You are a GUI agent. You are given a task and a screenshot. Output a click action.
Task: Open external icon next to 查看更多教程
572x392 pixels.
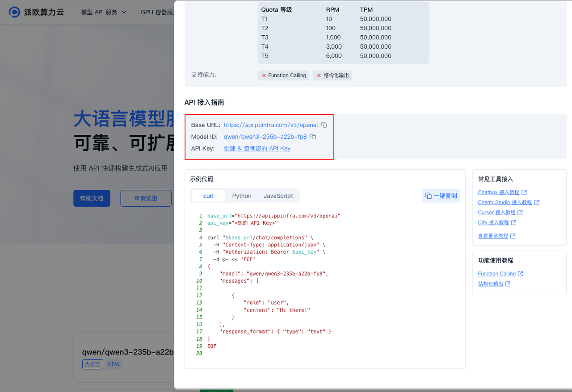point(513,236)
